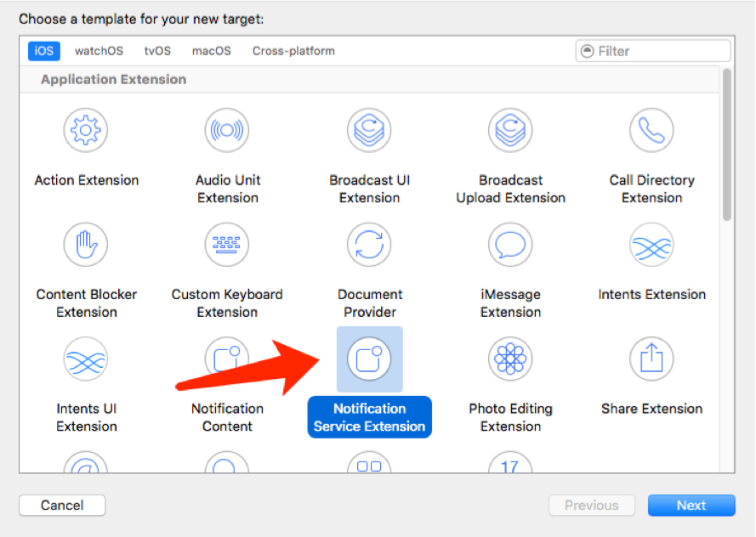The width and height of the screenshot is (756, 537).
Task: Select the Action Extension template icon
Action: 86,131
